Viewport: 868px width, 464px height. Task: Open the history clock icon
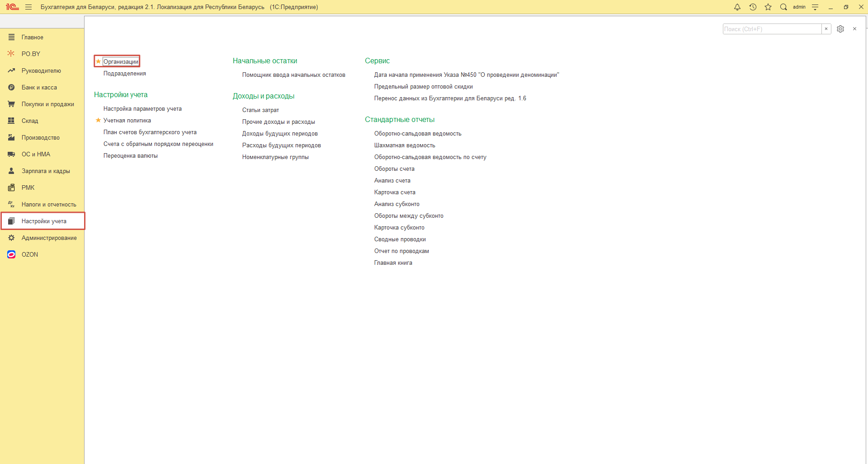753,7
